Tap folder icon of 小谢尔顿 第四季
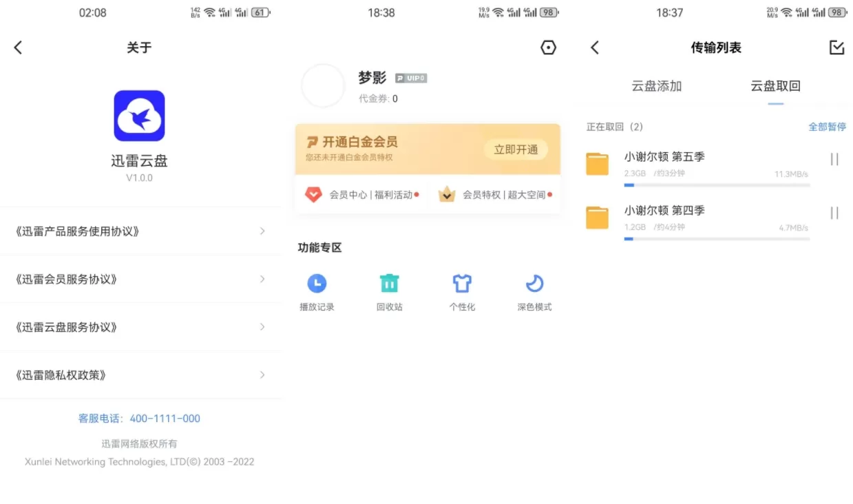The height and width of the screenshot is (504, 853). point(598,217)
